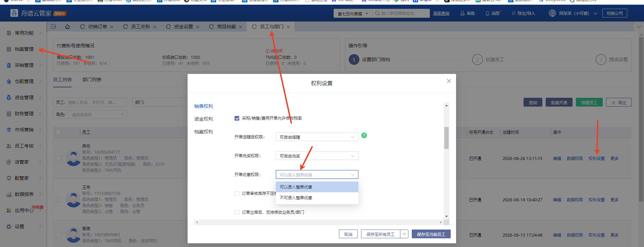The height and width of the screenshot is (247, 644).
Task: Select the checkbox for employee 燕总
Action: 58,158
